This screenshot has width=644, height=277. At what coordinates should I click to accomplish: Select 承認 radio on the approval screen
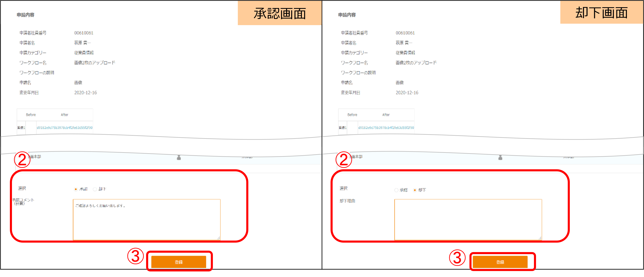coord(76,189)
